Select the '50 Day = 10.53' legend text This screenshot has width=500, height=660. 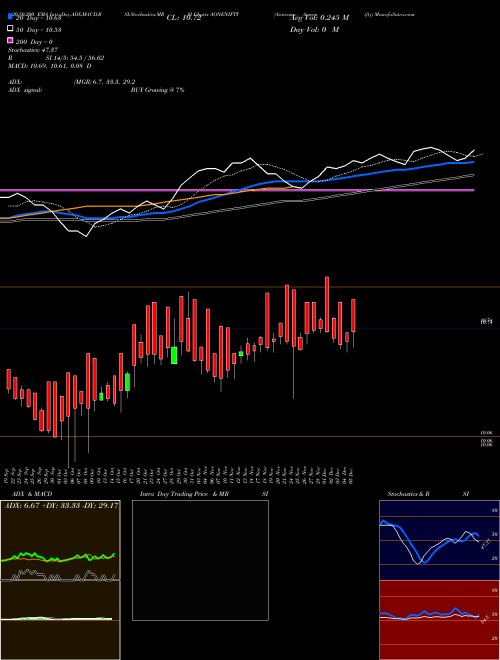[39, 30]
